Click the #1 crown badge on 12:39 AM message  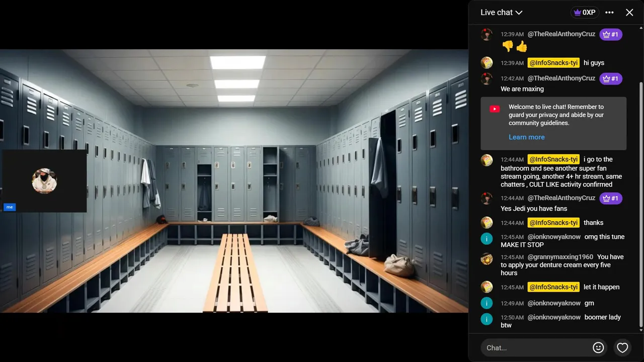611,35
